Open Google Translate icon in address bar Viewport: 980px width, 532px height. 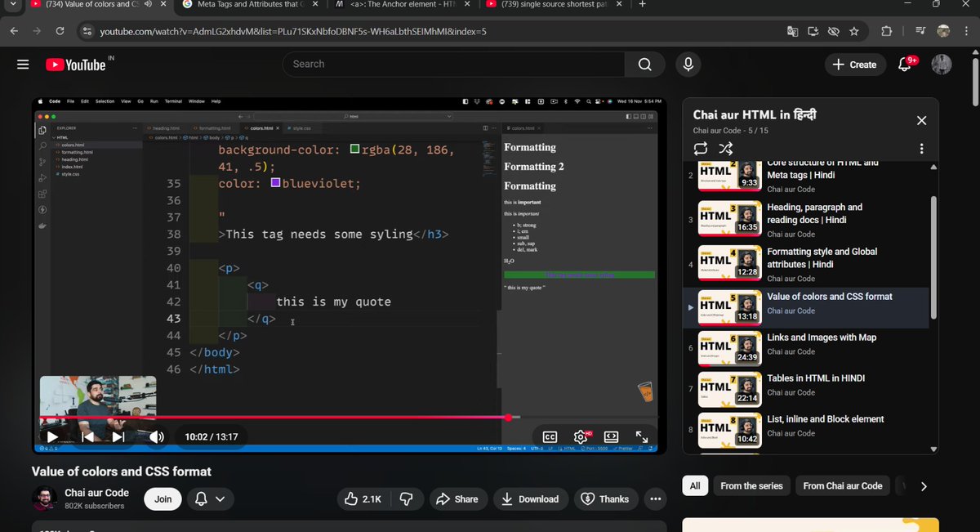pos(792,30)
